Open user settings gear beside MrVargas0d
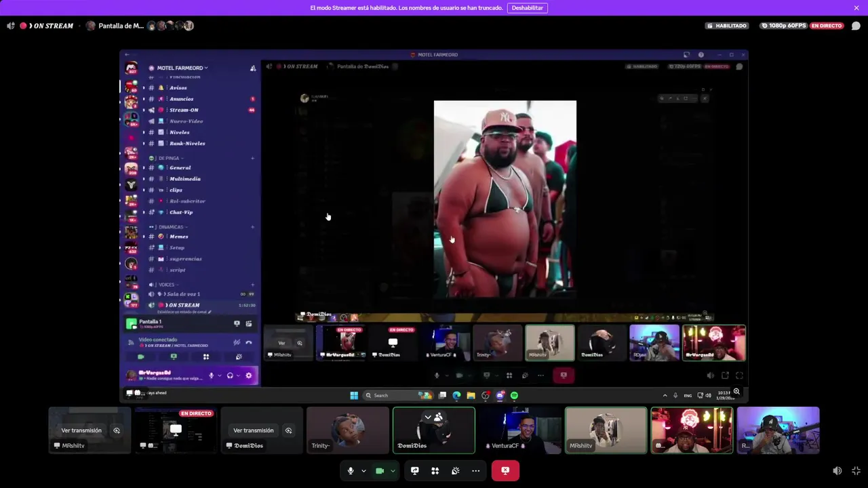The image size is (868, 488). (x=248, y=375)
